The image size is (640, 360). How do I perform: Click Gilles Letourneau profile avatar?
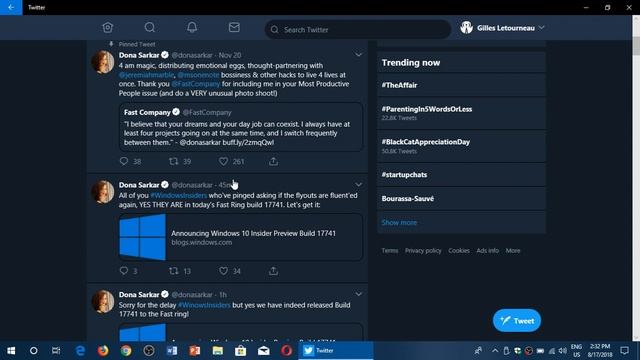tap(467, 27)
